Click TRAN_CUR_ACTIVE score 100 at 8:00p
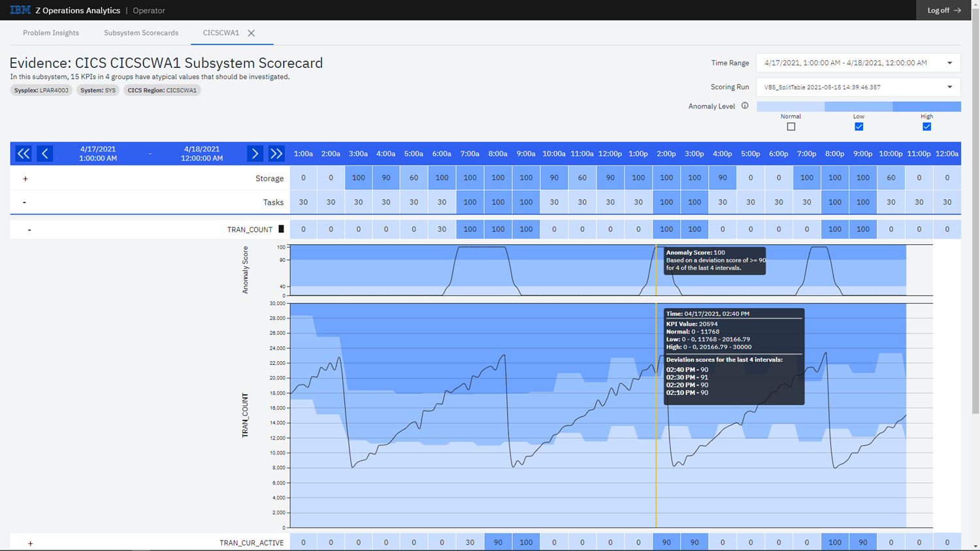 835,543
